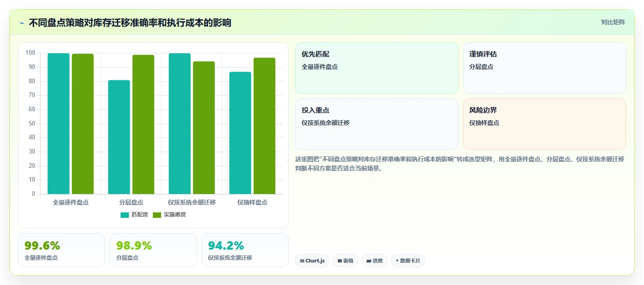Click the header icon beside the title
This screenshot has width=644, height=285.
tap(22, 23)
